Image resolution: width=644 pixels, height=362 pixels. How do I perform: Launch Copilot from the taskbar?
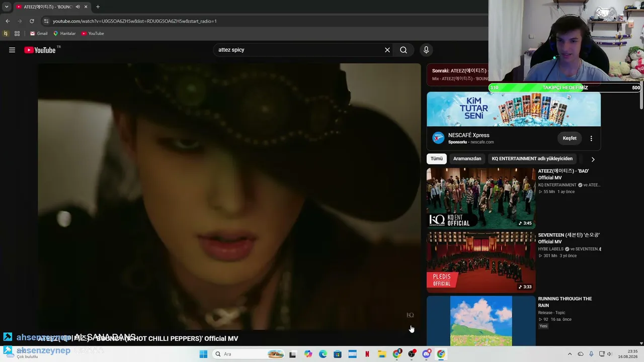click(308, 354)
